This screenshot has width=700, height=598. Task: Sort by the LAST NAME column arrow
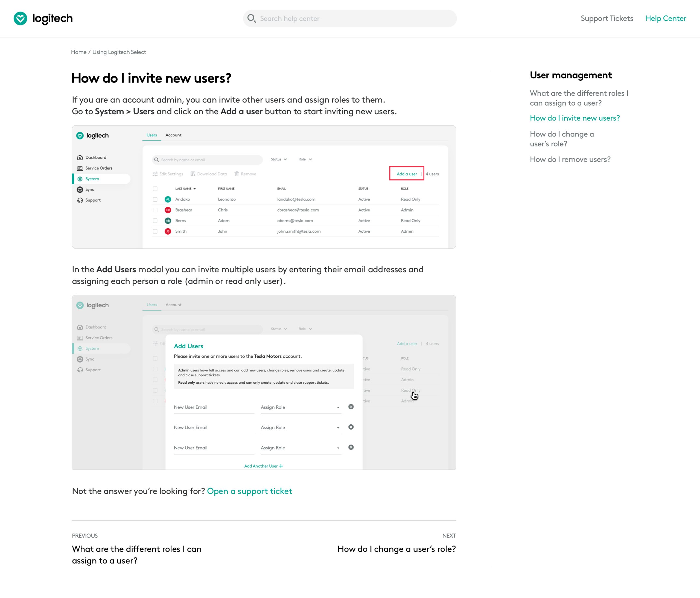pos(195,189)
